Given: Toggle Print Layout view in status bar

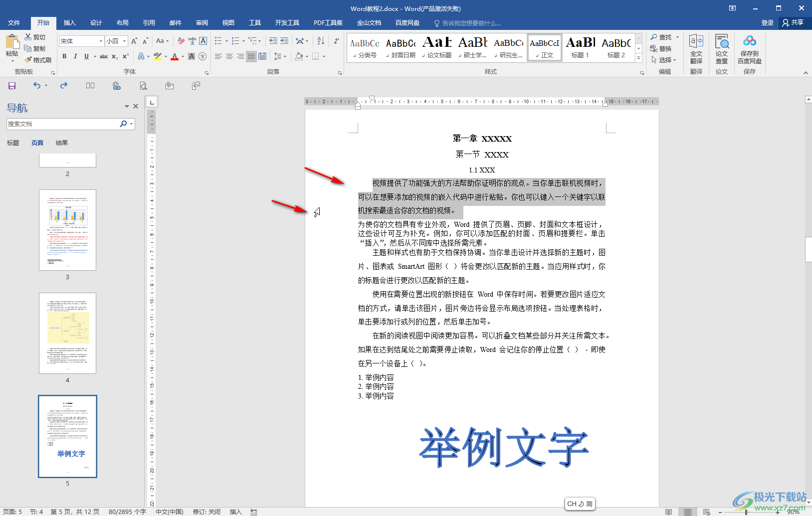Looking at the screenshot, I should tap(688, 512).
